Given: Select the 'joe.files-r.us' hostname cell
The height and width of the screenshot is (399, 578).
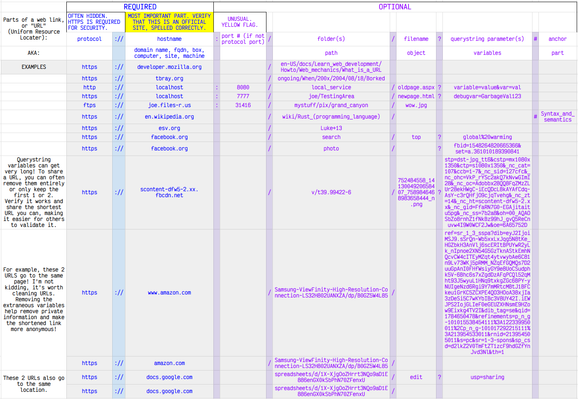Looking at the screenshot, I should [169, 105].
